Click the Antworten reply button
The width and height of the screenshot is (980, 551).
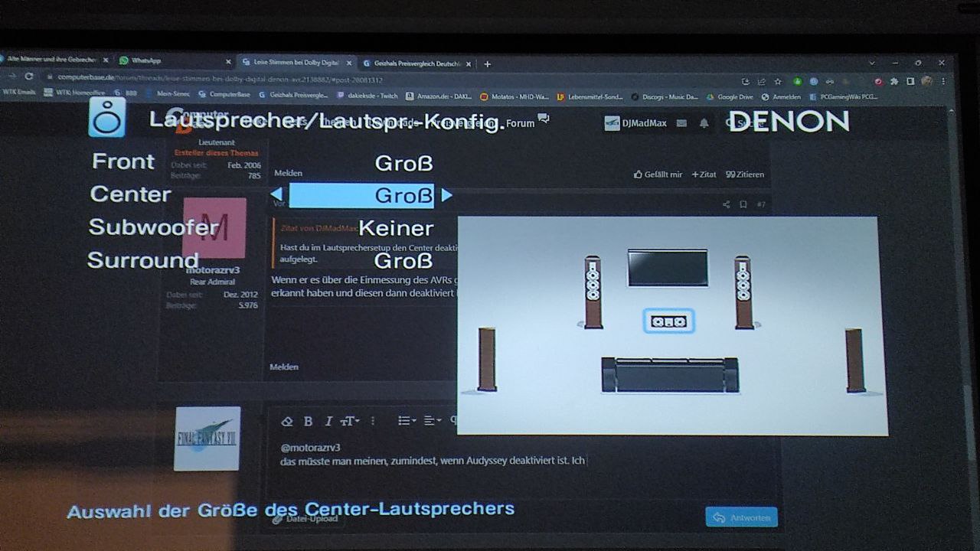[741, 517]
